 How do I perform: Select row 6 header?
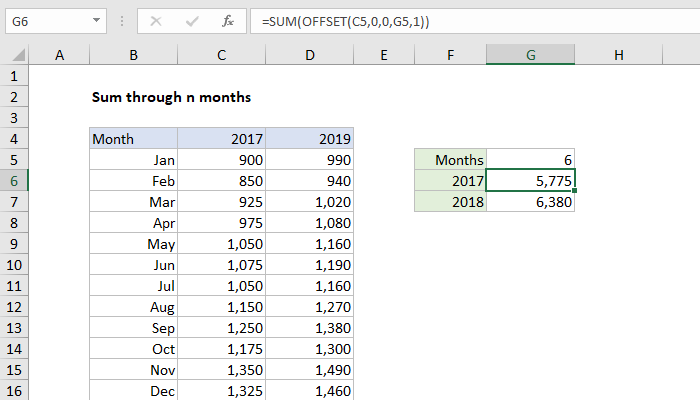[x=14, y=181]
